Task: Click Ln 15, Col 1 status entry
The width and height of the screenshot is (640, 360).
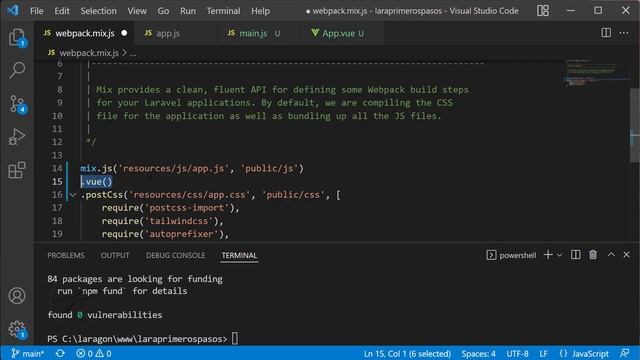Action: [407, 353]
